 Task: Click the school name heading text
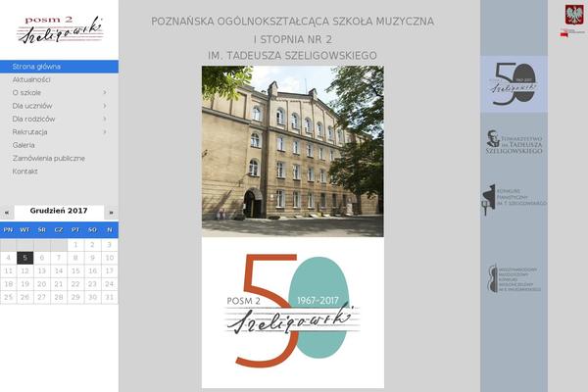click(292, 38)
